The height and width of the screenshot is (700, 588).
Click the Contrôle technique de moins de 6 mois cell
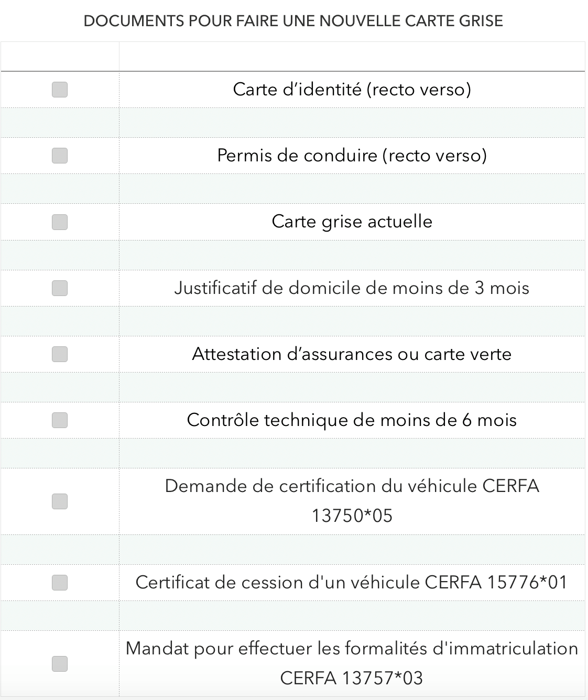click(x=352, y=420)
